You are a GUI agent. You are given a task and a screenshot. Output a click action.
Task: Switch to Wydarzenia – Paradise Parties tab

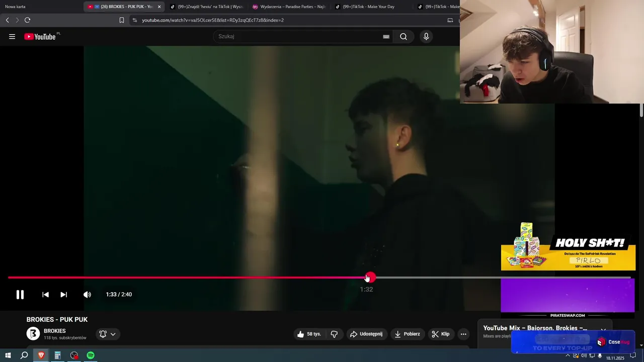289,7
